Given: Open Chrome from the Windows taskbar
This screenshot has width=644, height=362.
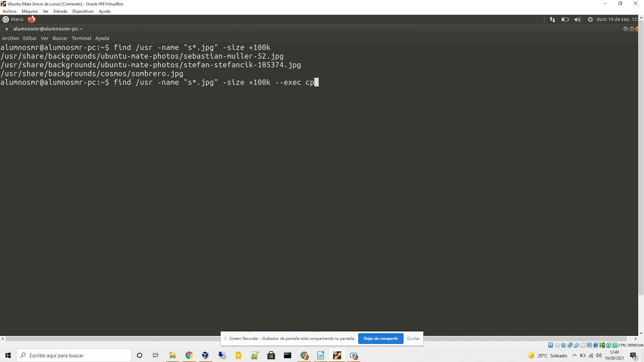Looking at the screenshot, I should click(x=189, y=355).
